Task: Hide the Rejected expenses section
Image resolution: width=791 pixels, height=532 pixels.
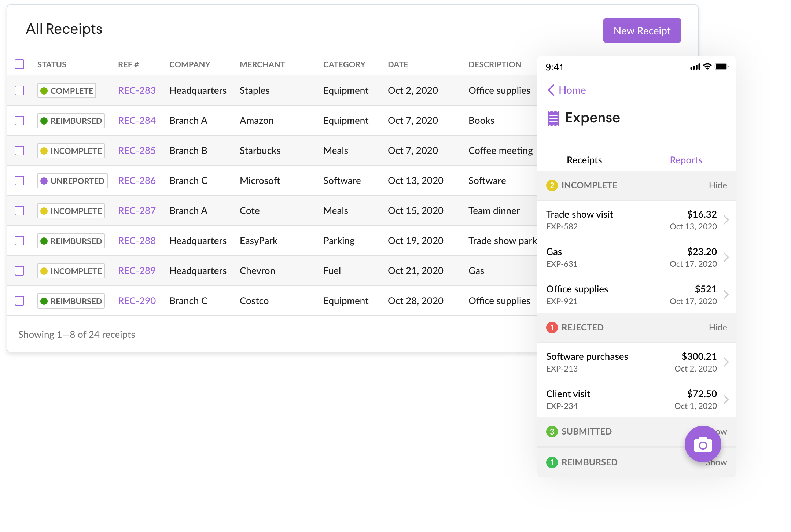Action: click(718, 327)
